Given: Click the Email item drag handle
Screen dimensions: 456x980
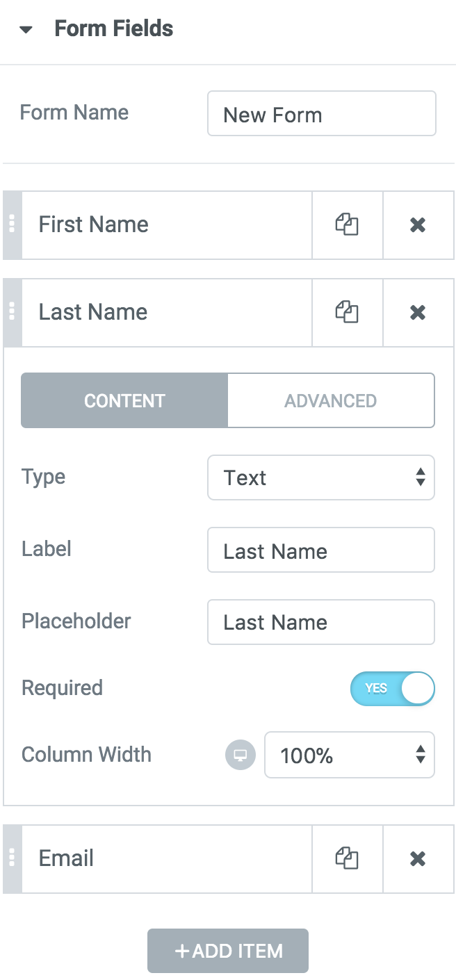Looking at the screenshot, I should tap(12, 858).
